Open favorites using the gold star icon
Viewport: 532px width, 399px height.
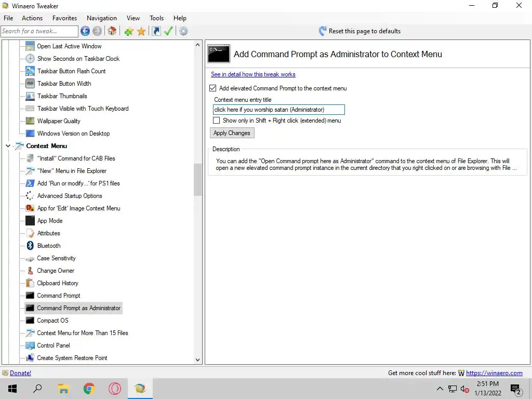(141, 31)
